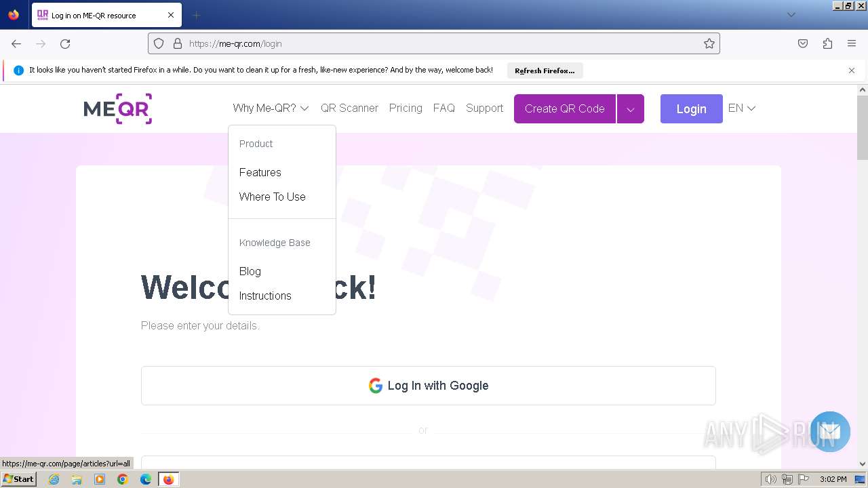Screen dimensions: 868x488
Task: Click the volume icon in the system tray
Action: [771, 479]
